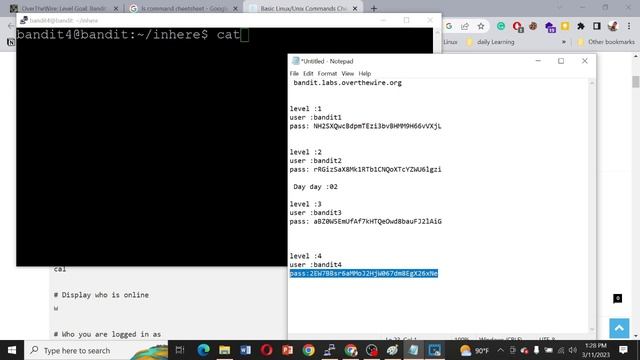This screenshot has height=360, width=640.
Task: Click '# Display who is online' on webpage
Action: point(101,295)
